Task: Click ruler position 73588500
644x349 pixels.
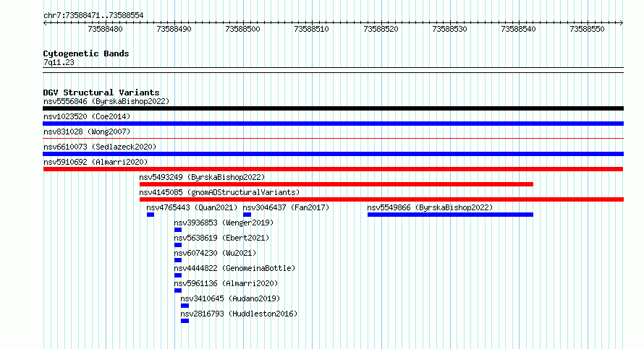Action: pos(242,29)
